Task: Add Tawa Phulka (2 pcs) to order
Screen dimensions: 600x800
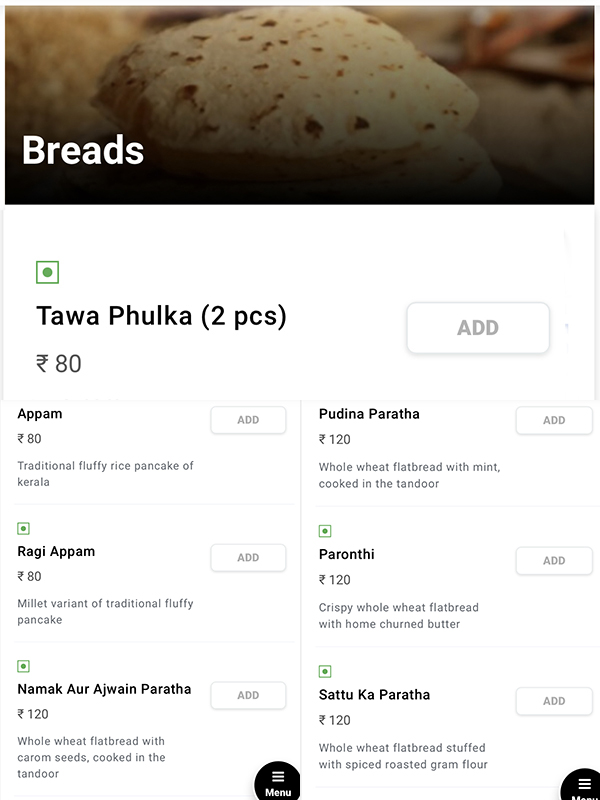Action: [478, 328]
